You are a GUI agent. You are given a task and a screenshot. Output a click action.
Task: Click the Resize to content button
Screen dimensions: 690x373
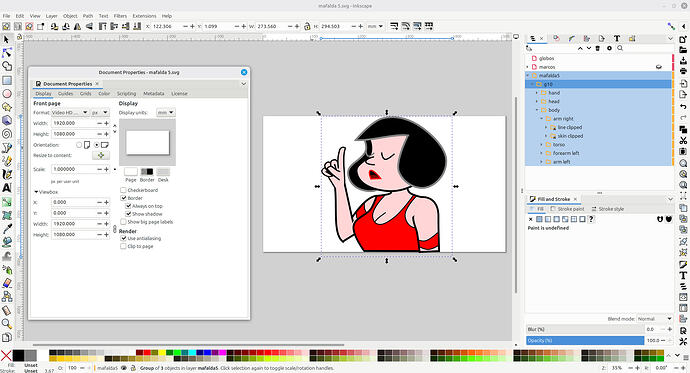[101, 155]
